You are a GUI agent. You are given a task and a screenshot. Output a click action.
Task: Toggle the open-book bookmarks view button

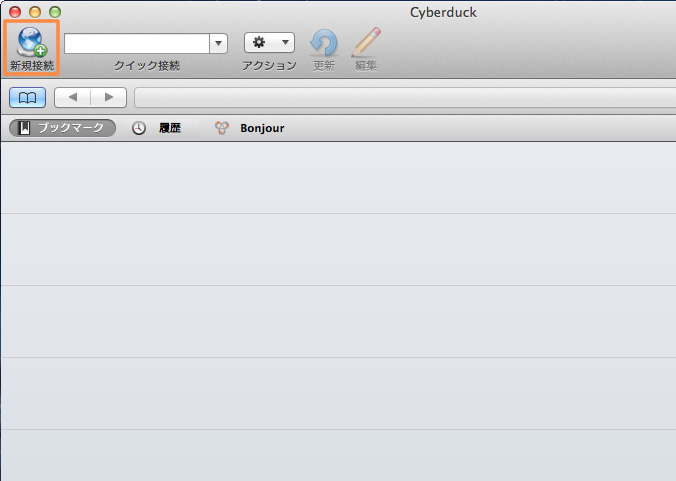click(27, 97)
